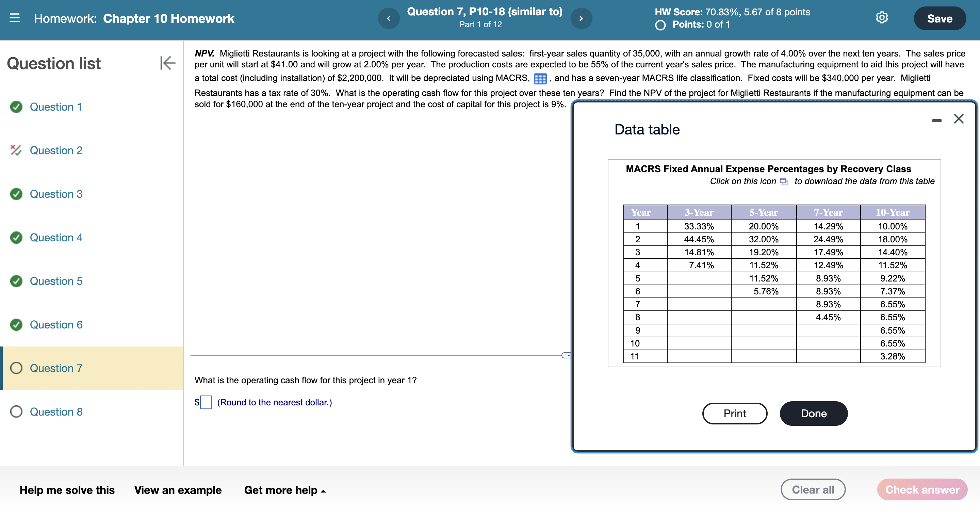Open the settings gear

point(882,17)
